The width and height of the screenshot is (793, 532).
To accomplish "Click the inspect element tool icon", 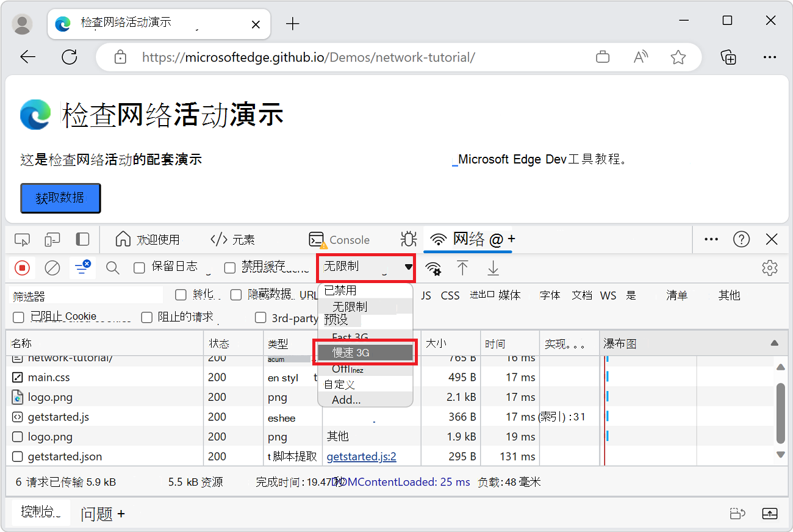I will point(23,239).
